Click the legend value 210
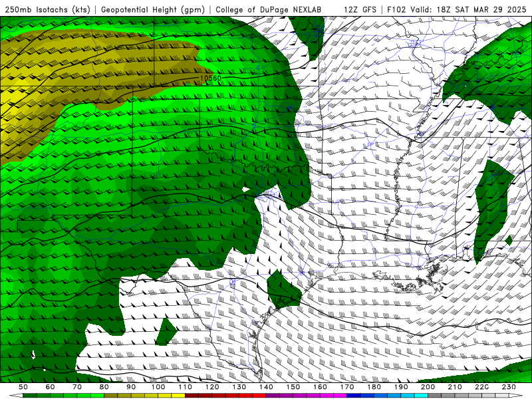The height and width of the screenshot is (399, 532). point(455,387)
